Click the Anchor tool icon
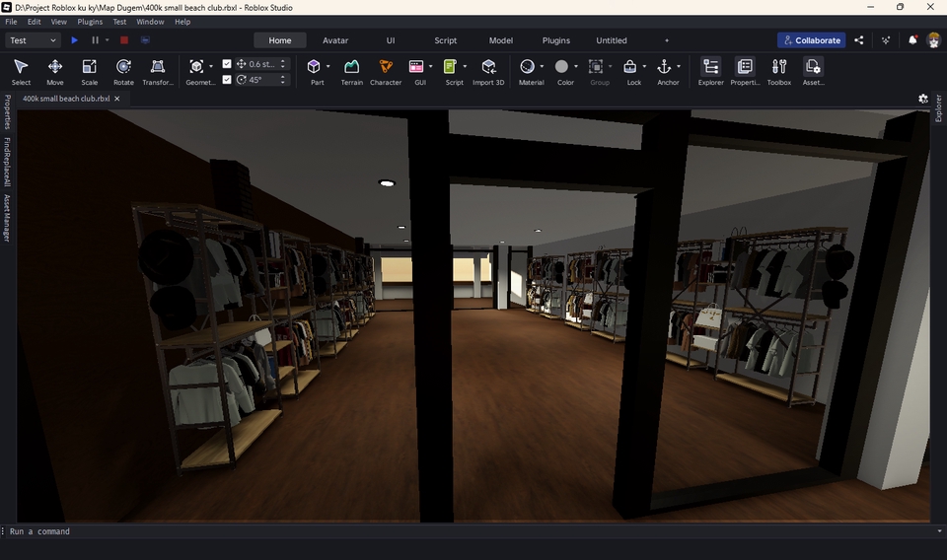Viewport: 947px width, 560px height. click(x=664, y=67)
